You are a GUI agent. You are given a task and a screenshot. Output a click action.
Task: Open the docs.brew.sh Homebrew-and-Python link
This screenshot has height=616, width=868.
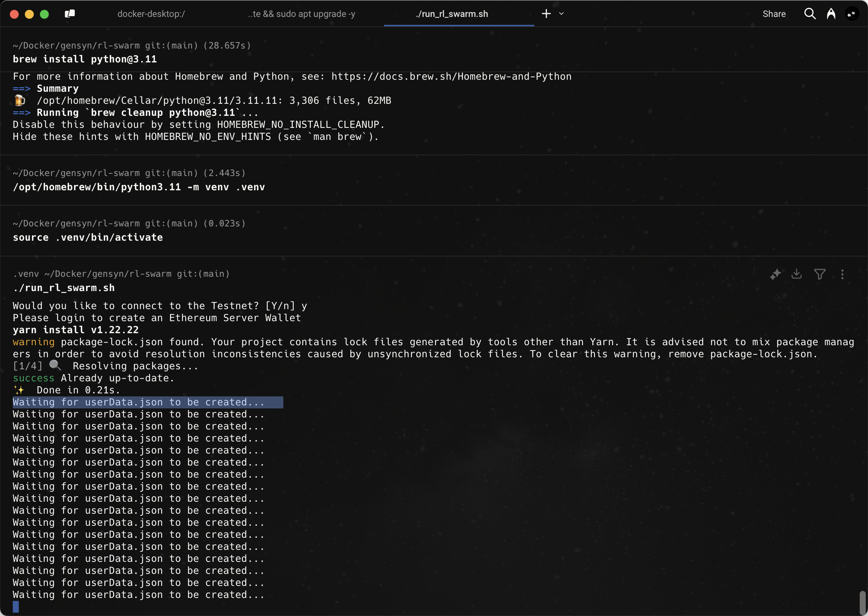point(451,77)
